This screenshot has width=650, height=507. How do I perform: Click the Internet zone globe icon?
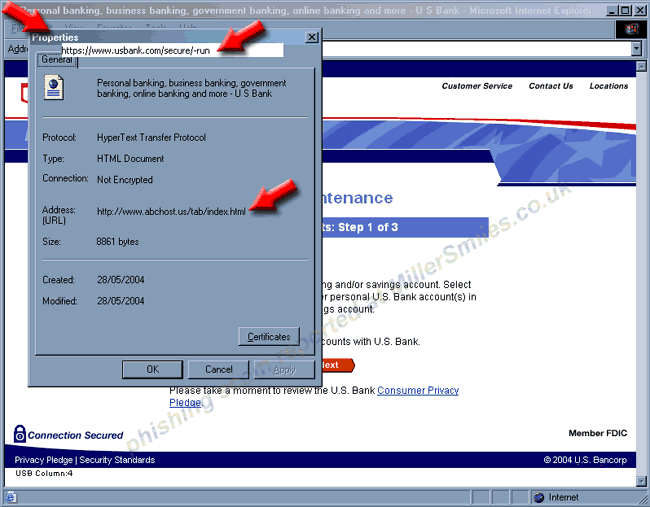point(539,497)
